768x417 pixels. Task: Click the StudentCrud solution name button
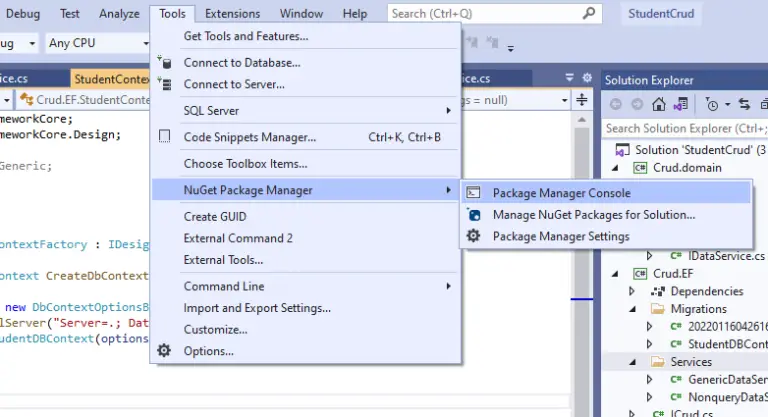tap(661, 14)
